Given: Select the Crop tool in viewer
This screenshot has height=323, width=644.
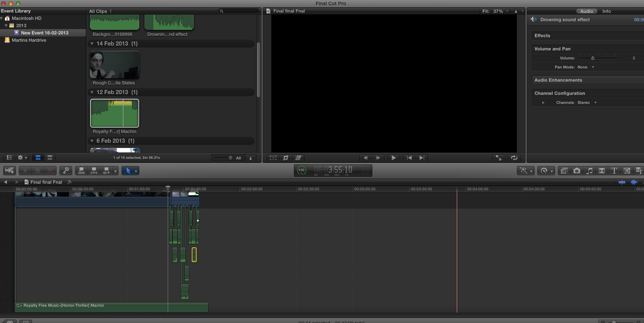Looking at the screenshot, I should tap(286, 158).
